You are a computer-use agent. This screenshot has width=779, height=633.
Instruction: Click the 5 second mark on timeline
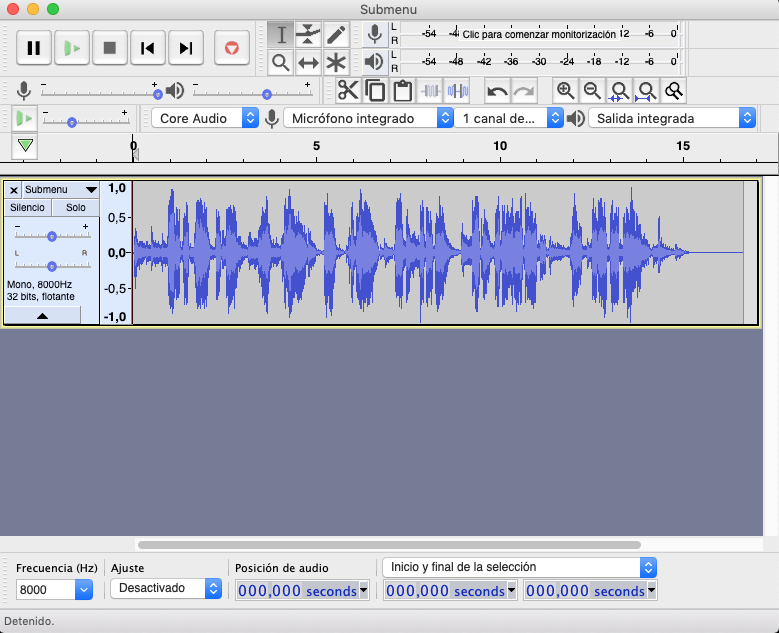pyautogui.click(x=316, y=146)
